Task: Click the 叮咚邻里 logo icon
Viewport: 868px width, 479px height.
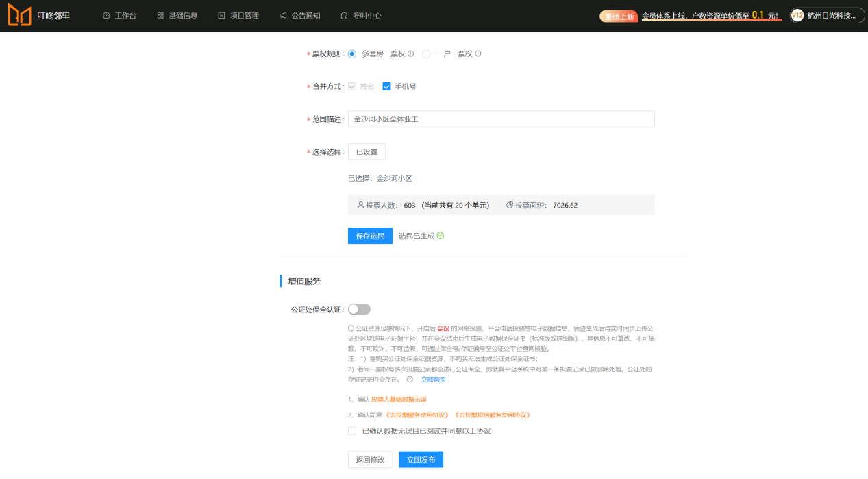Action: point(20,15)
